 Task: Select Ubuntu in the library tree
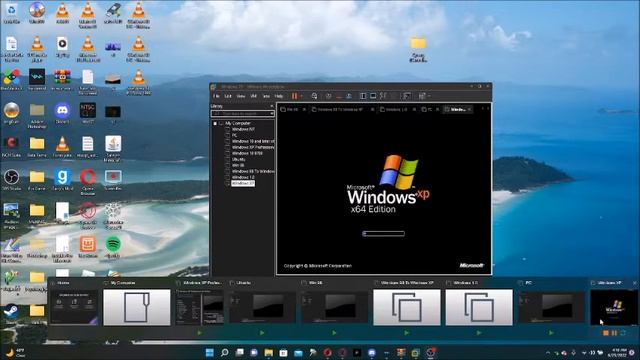pyautogui.click(x=239, y=160)
